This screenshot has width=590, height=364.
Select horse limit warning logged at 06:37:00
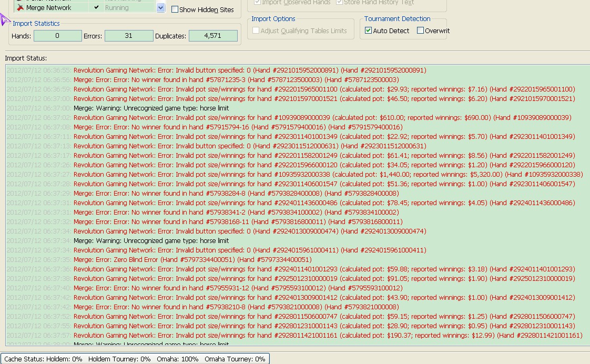click(x=118, y=108)
